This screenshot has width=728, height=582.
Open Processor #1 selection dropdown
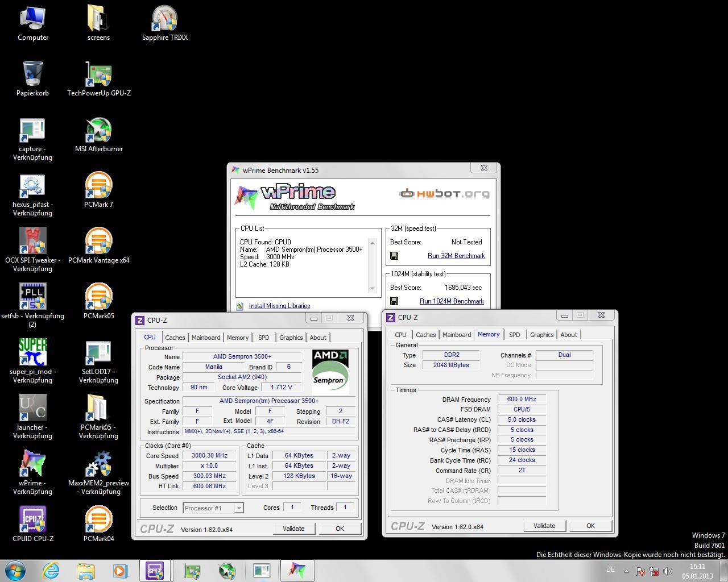coord(213,508)
